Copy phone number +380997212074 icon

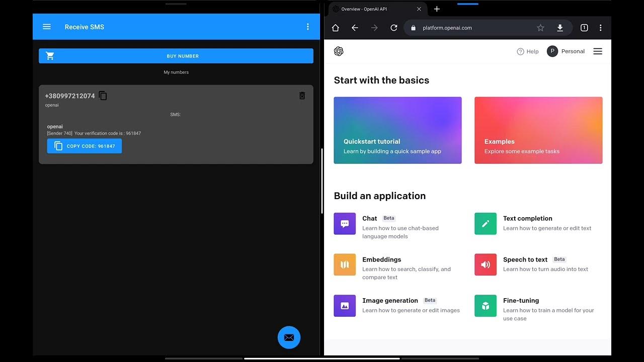[x=103, y=96]
